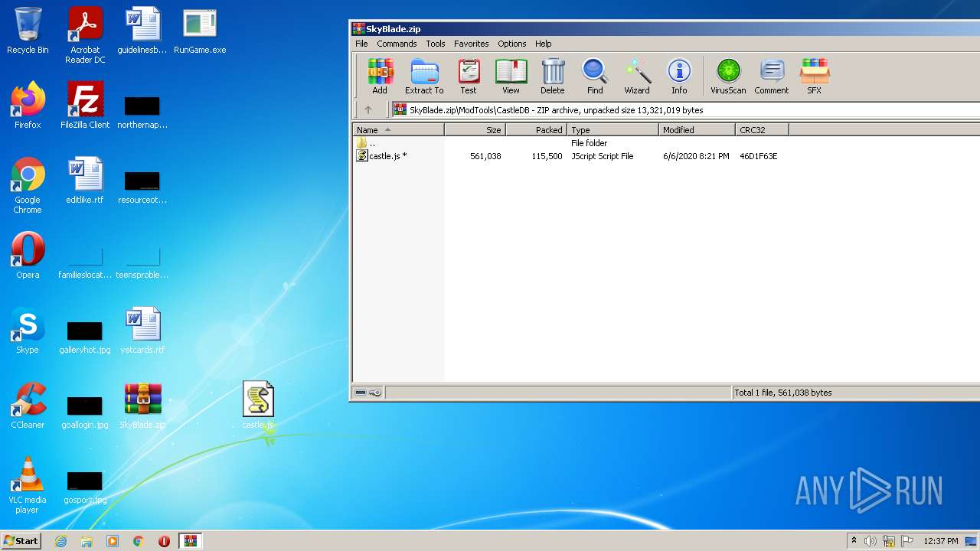
Task: Run VirusScan on the archive
Action: (728, 77)
